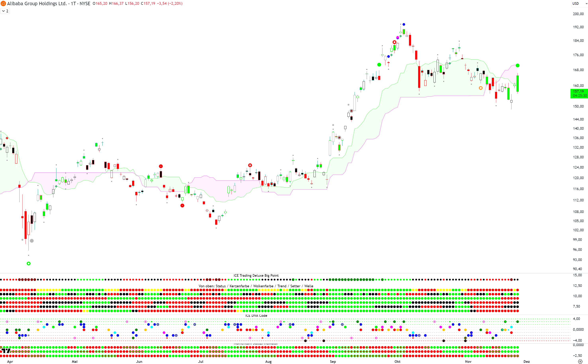
Task: Click the 'Okt' label on time axis
Action: [397, 361]
